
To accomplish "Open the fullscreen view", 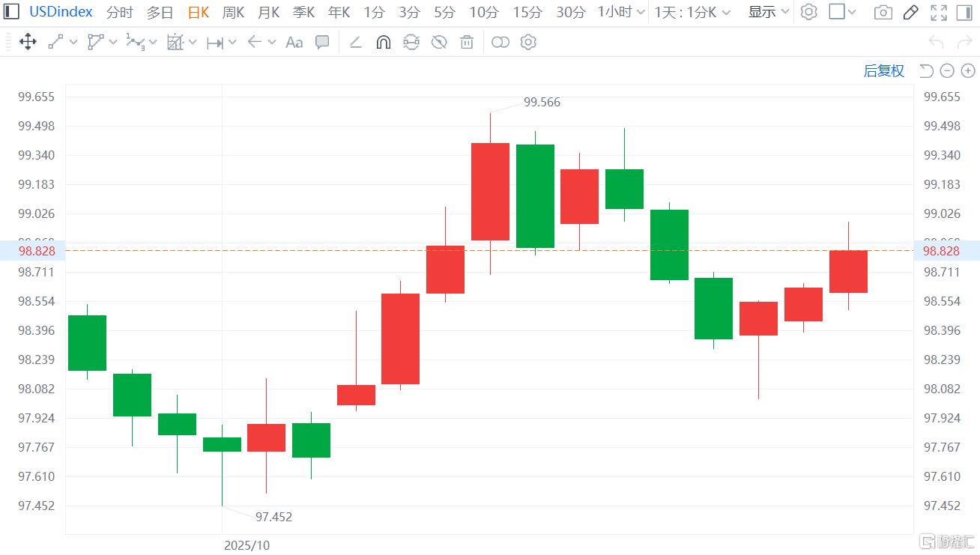I will click(x=938, y=12).
